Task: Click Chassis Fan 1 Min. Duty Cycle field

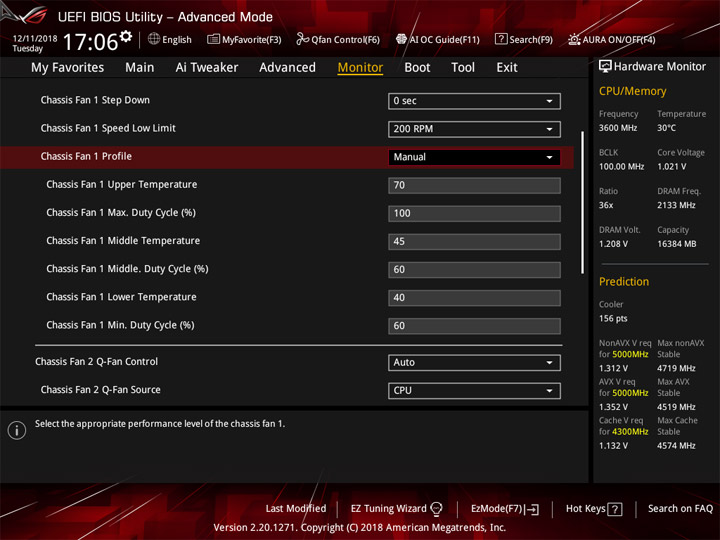Action: click(474, 326)
